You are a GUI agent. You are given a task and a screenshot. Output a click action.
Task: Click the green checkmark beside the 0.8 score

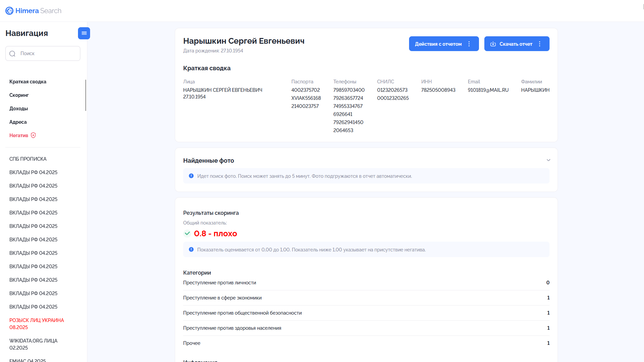(187, 233)
